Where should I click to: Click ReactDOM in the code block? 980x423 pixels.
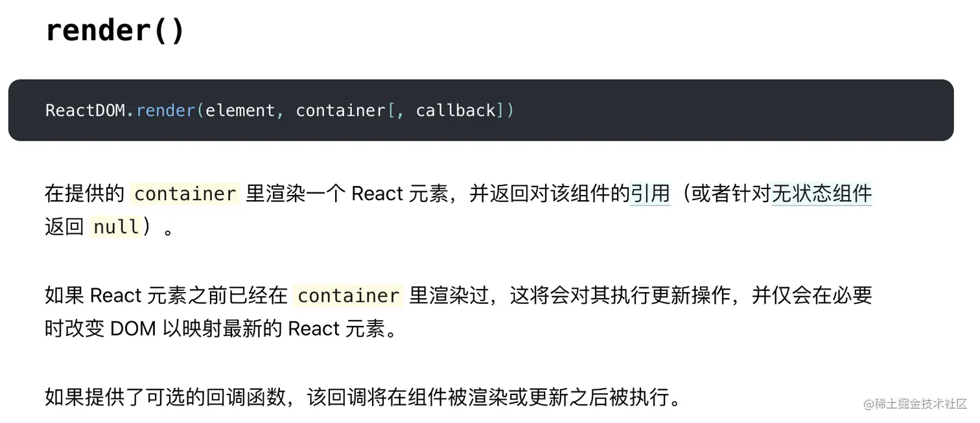(x=85, y=110)
